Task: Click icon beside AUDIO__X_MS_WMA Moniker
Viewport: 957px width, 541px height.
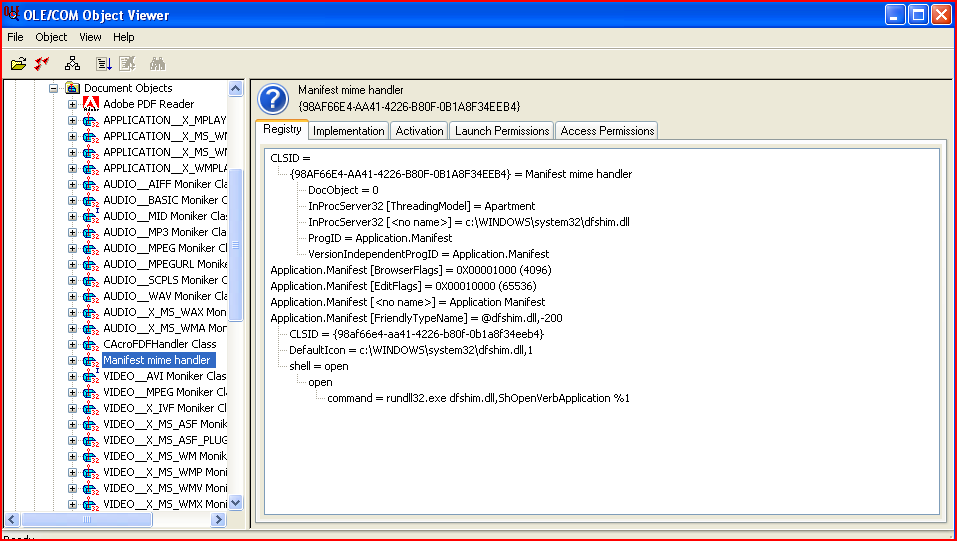Action: pos(90,328)
